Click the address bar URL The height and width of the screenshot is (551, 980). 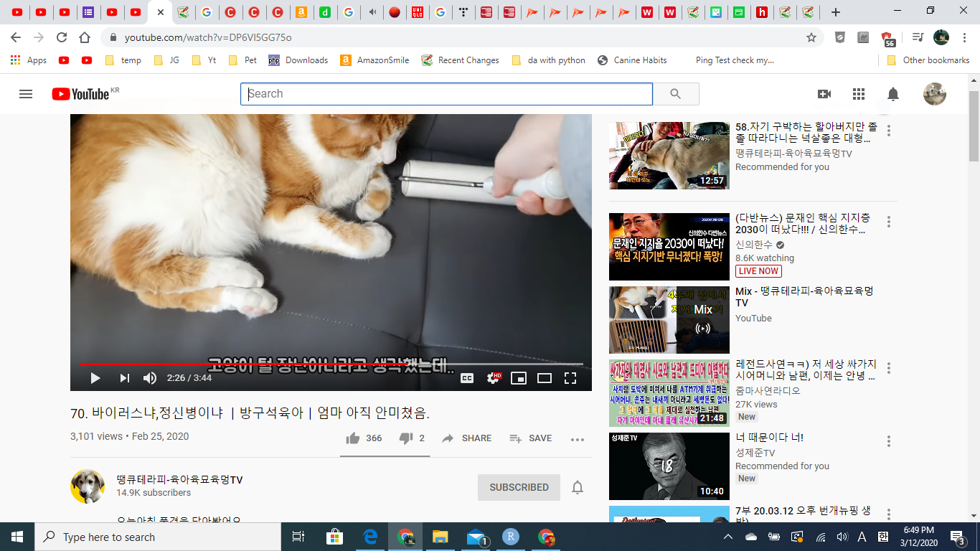[x=208, y=37]
